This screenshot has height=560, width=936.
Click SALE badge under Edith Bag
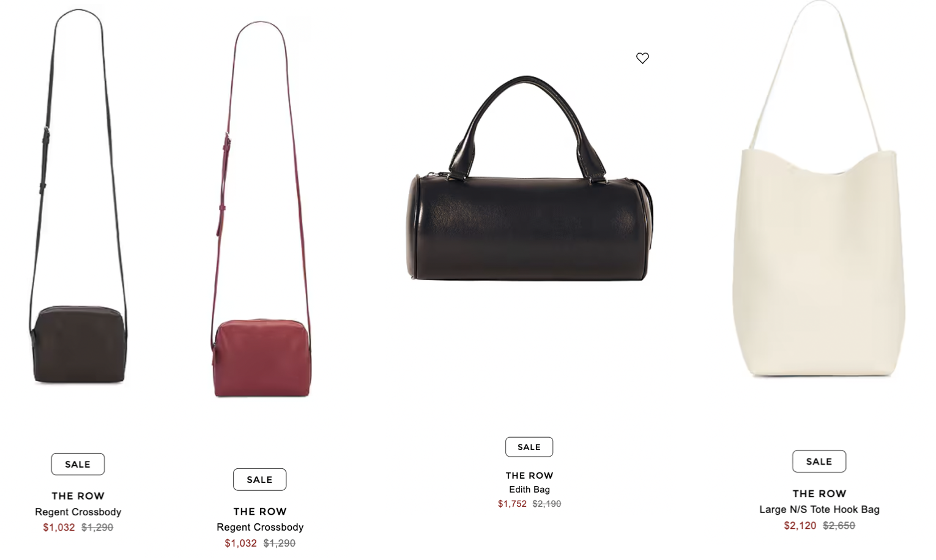(x=529, y=447)
